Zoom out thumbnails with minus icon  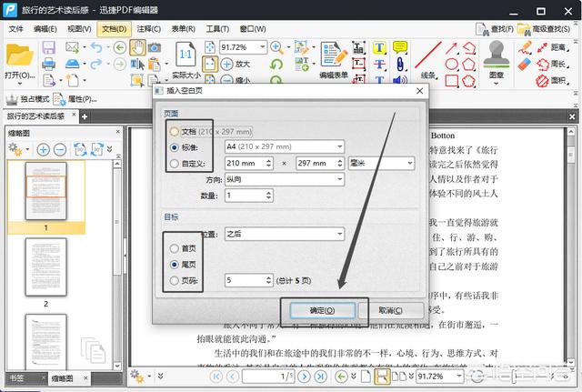pyautogui.click(x=60, y=149)
